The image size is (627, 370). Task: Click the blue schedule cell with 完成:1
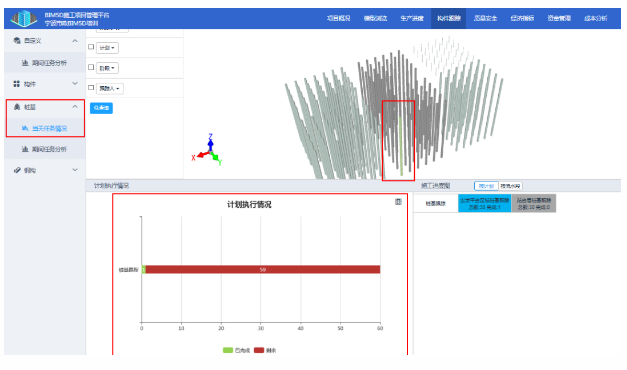coord(484,204)
